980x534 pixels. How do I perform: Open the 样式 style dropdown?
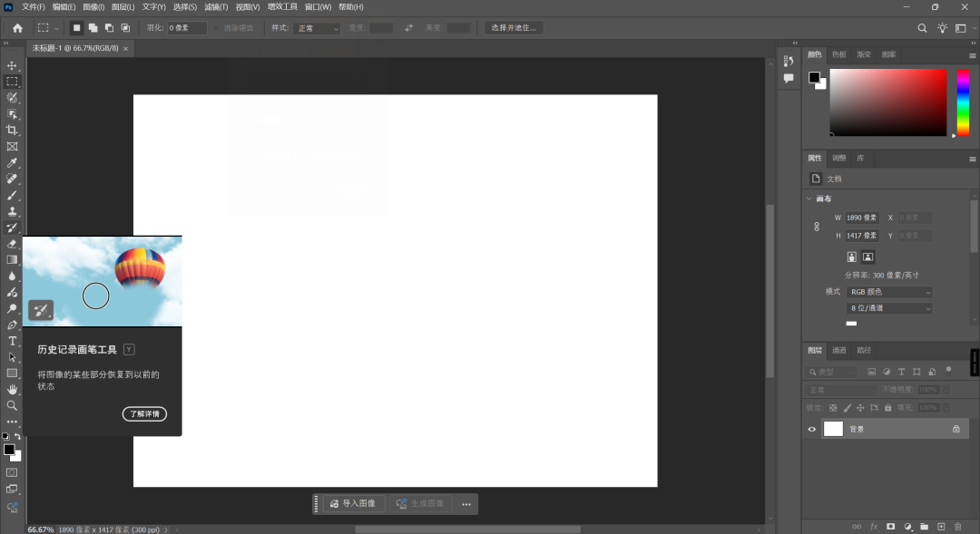click(317, 28)
